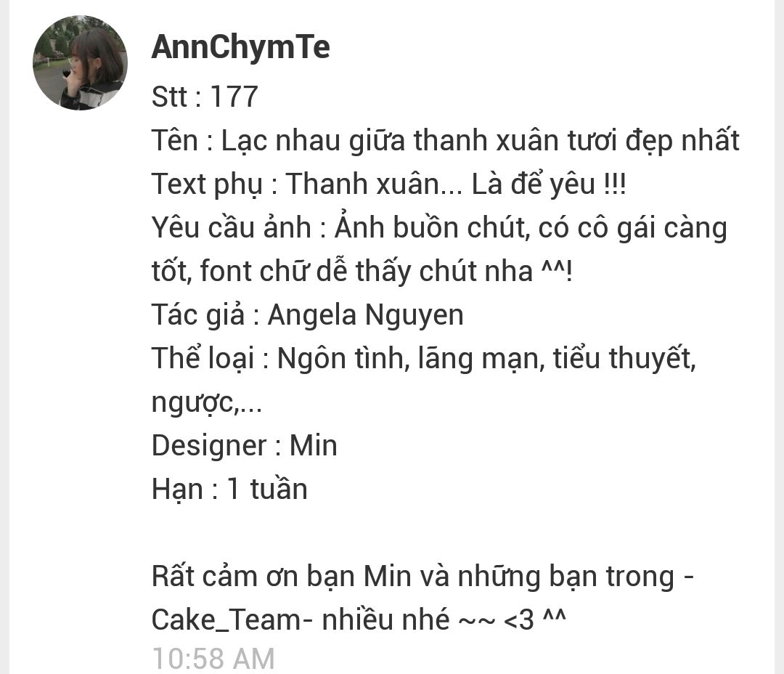The height and width of the screenshot is (674, 784).
Task: Tap the 'Hạn : 1 tuần' deadline line
Action: pyautogui.click(x=229, y=489)
